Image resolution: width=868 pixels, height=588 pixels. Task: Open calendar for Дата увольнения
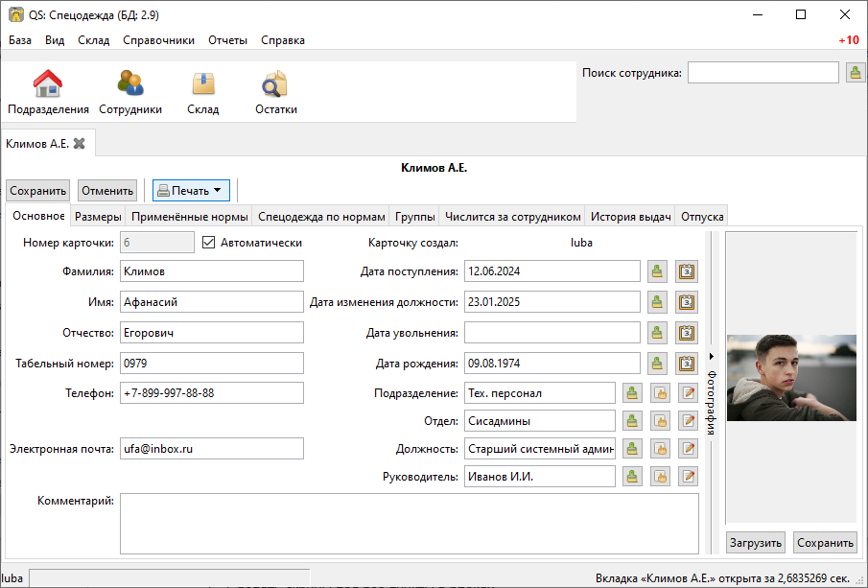click(686, 333)
